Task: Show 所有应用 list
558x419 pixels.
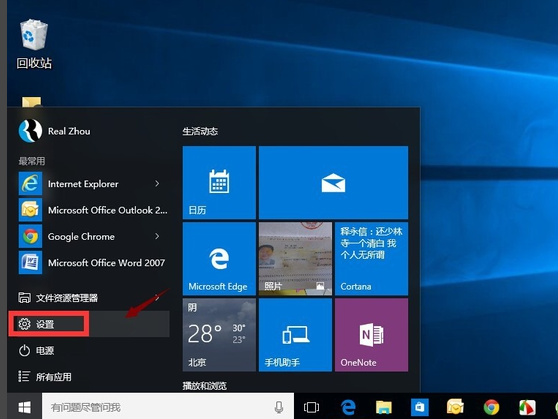Action: click(89, 377)
